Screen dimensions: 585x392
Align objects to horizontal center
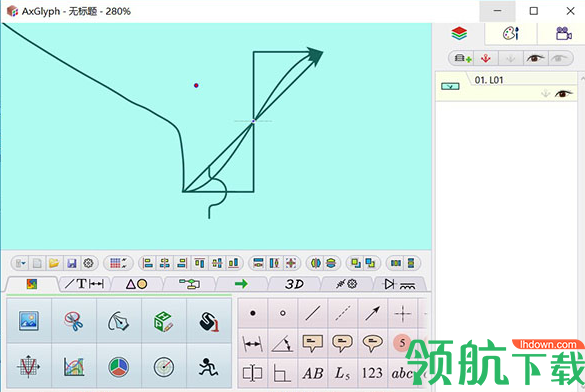click(165, 263)
